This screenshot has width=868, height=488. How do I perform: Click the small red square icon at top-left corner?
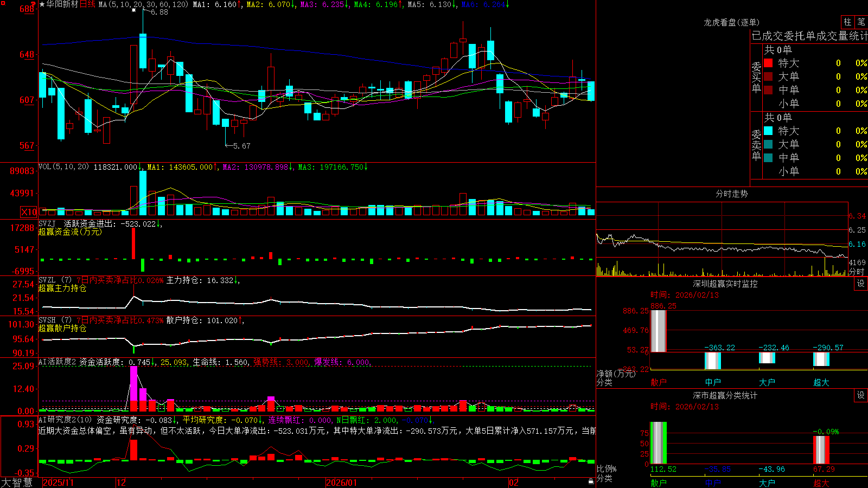tap(3, 3)
